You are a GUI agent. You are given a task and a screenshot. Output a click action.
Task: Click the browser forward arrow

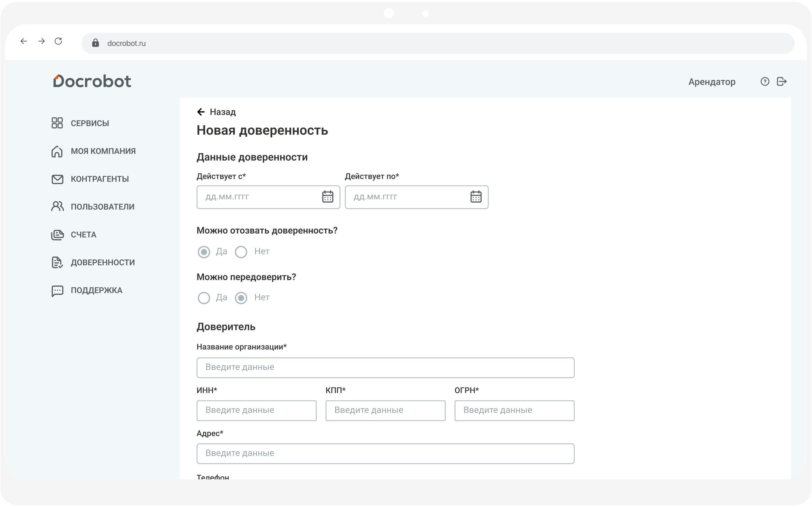41,41
